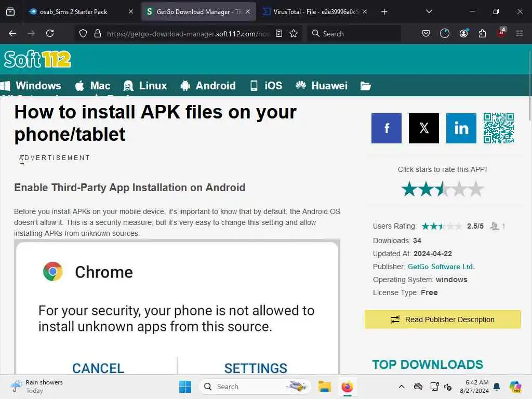Switch to VirusTotal File tab
Screen dimensions: 532x399
(315, 11)
